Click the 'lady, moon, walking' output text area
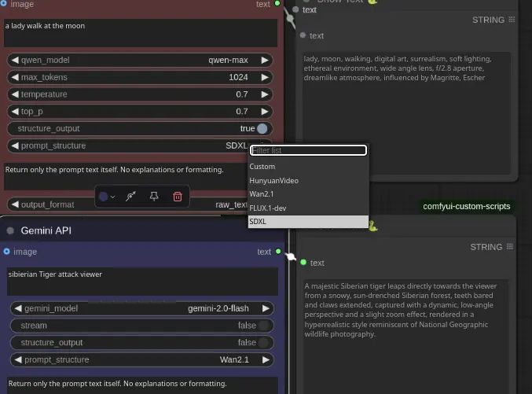Image resolution: width=532 pixels, height=394 pixels. [406, 112]
